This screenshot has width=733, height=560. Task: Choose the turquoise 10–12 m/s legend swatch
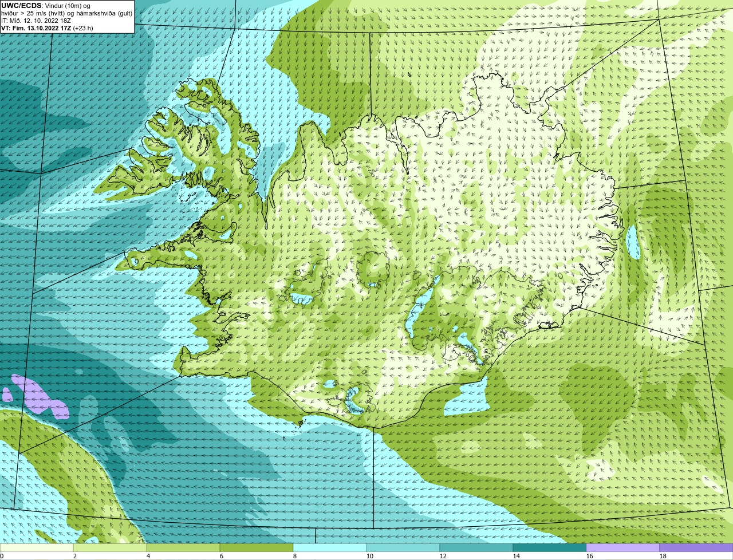[403, 548]
